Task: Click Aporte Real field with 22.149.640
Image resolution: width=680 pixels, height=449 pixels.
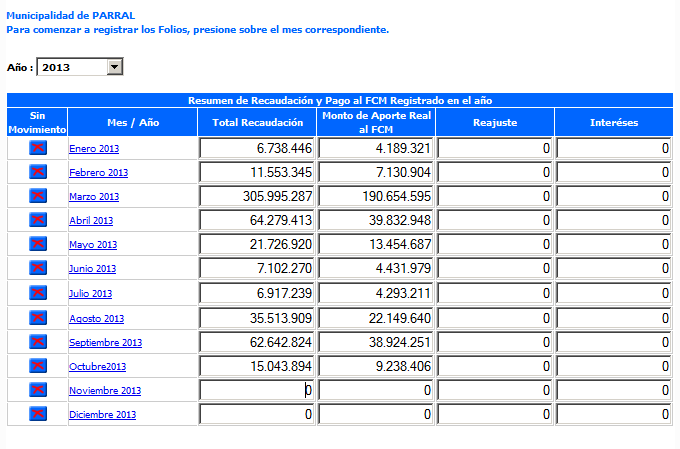Action: pyautogui.click(x=376, y=318)
